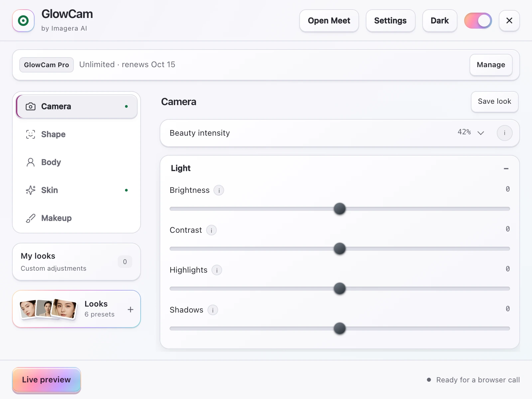The height and width of the screenshot is (399, 532).
Task: Open Looks presets thumbnails
Action: click(x=48, y=309)
